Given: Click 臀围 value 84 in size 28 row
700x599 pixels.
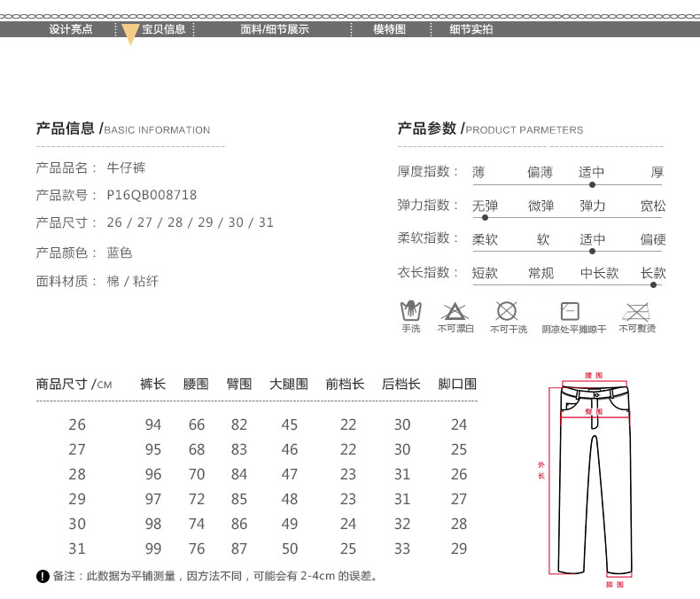Looking at the screenshot, I should [239, 474].
